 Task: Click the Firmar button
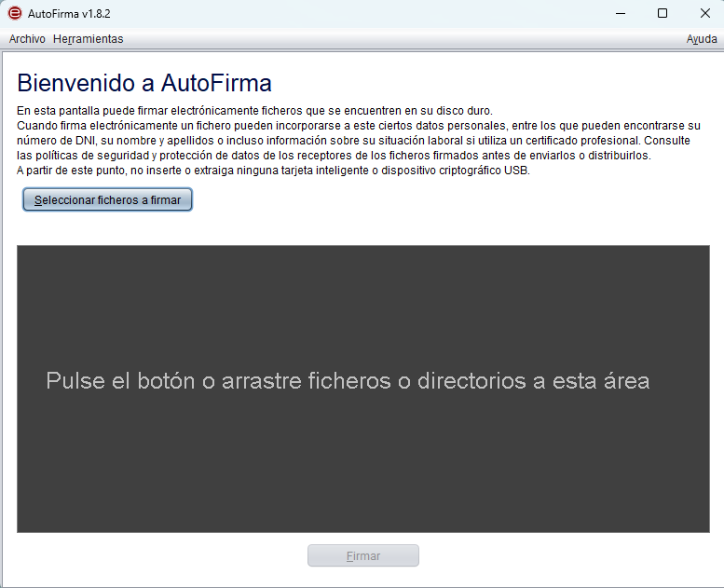coord(363,555)
